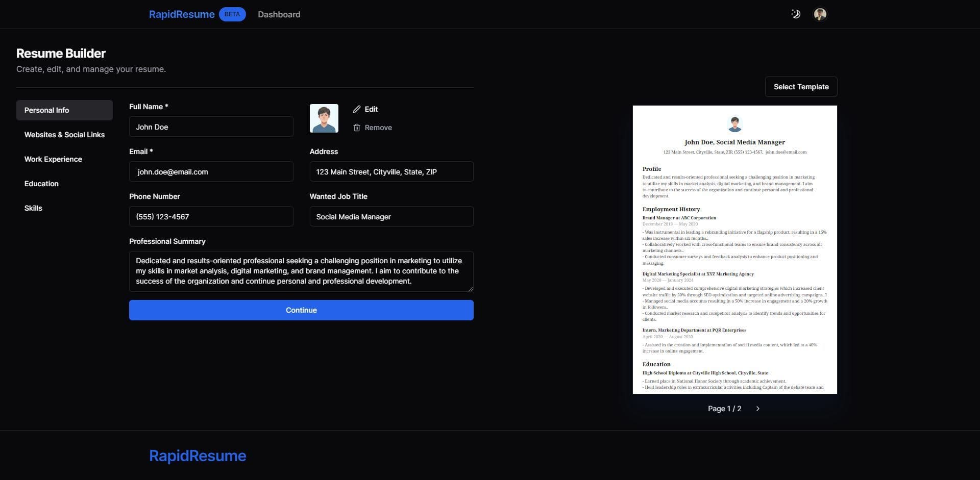Open the Dashboard nav link
The height and width of the screenshot is (480, 980).
point(279,14)
